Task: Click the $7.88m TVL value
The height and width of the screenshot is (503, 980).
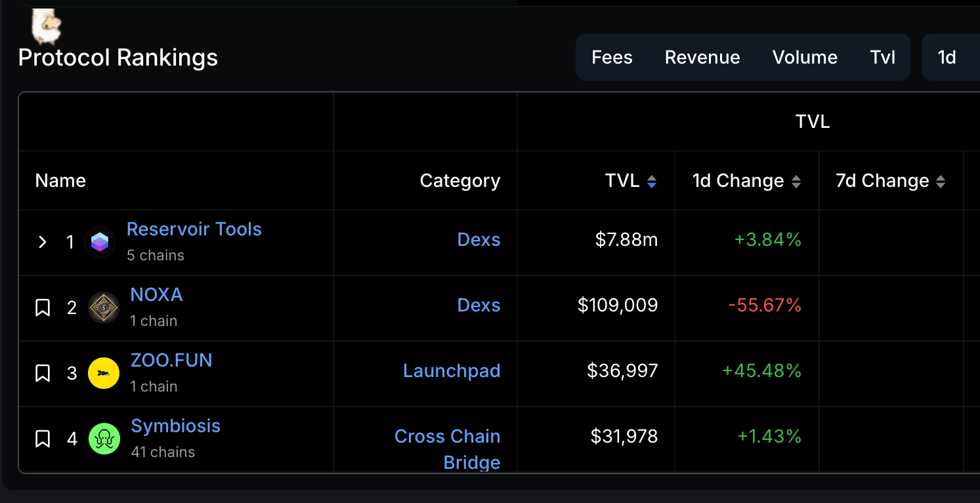Action: point(626,240)
